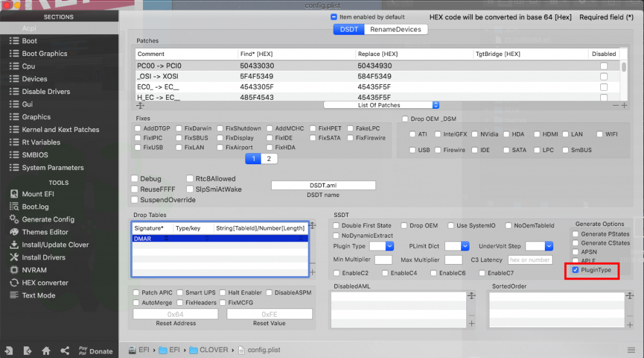Select the EC0_ -> EC__ patch row

[x=377, y=87]
